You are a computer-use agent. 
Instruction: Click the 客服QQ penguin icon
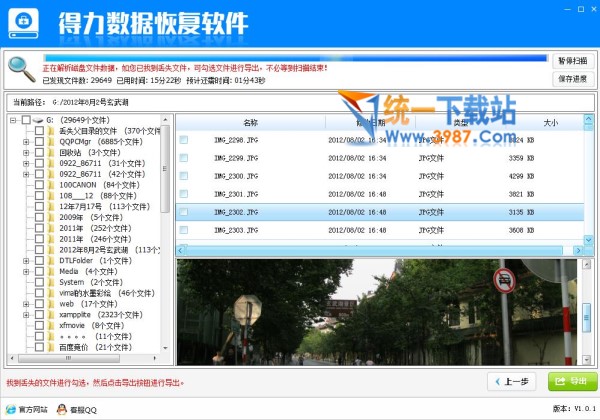click(61, 409)
